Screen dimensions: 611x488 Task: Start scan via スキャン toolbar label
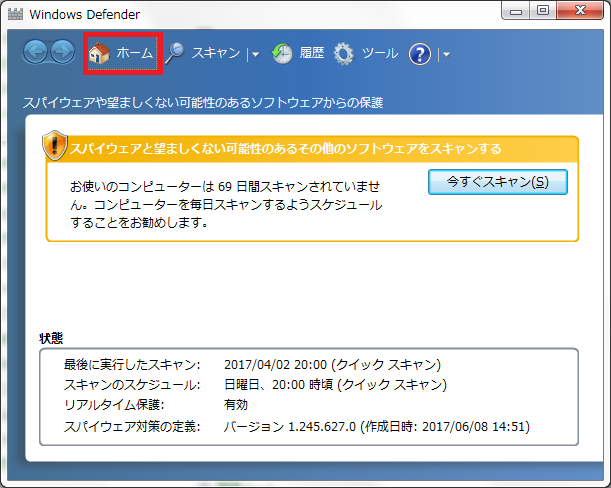coord(216,53)
